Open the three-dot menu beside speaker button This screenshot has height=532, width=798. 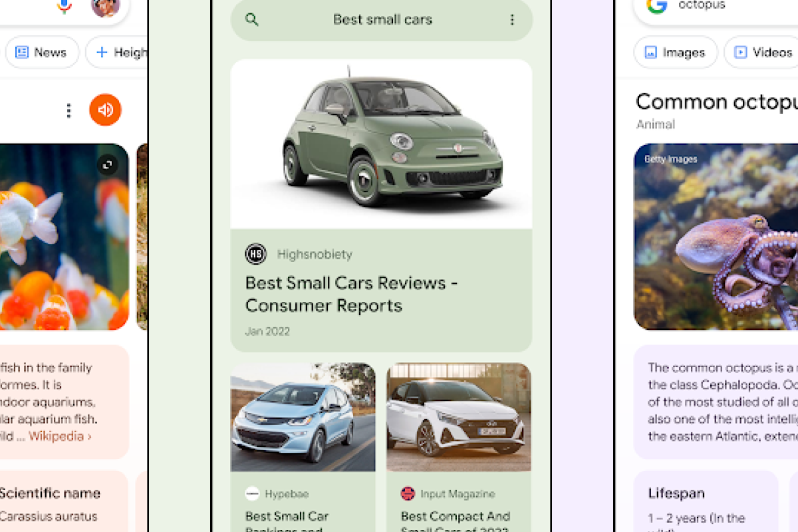click(x=68, y=110)
